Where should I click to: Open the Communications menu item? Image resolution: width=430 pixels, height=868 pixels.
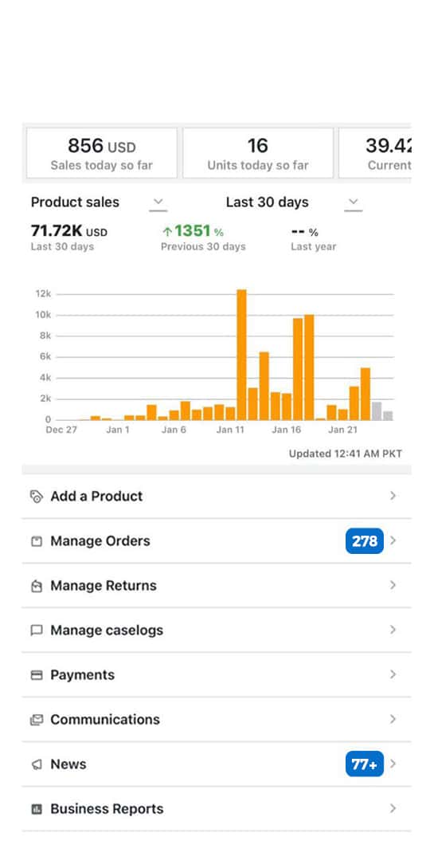[216, 720]
